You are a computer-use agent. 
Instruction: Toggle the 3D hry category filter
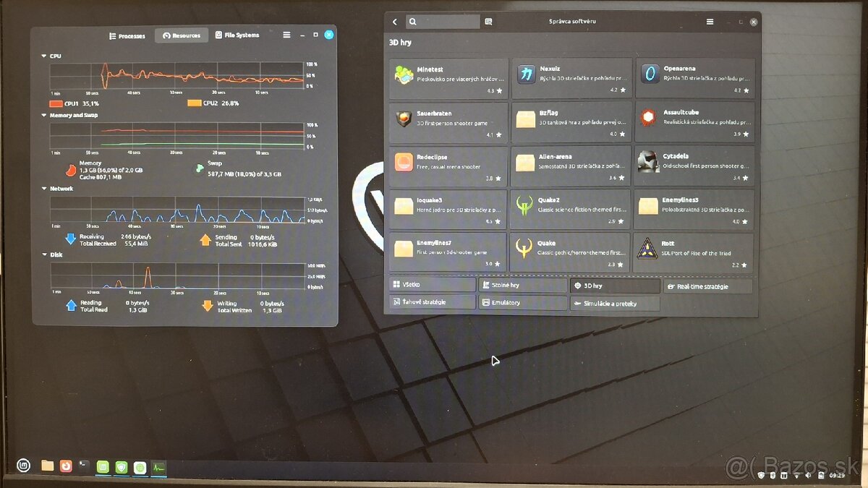[614, 286]
